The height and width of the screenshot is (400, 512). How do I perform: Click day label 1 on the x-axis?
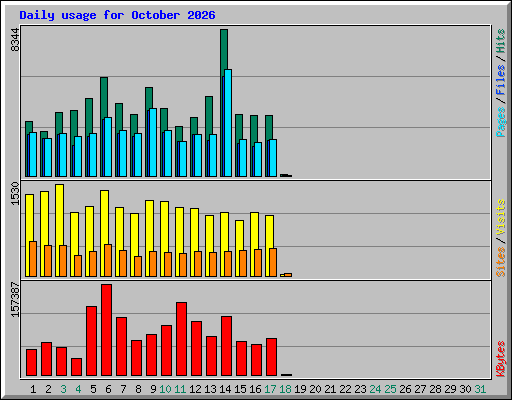point(33,389)
